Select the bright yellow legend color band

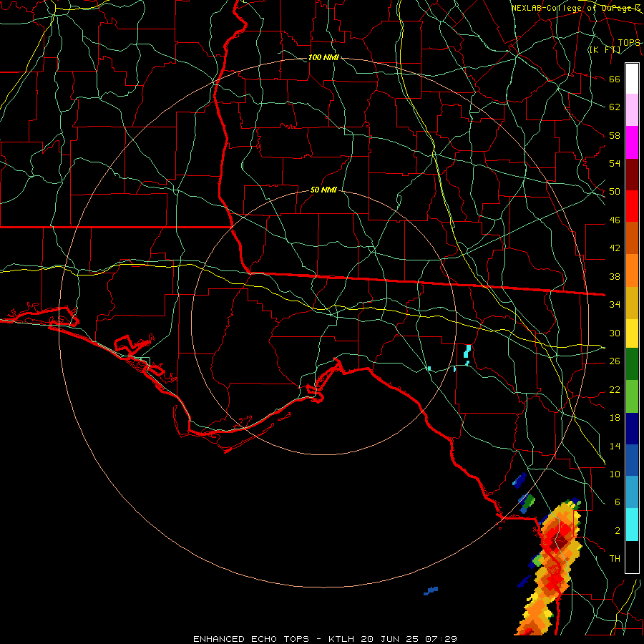click(x=632, y=333)
